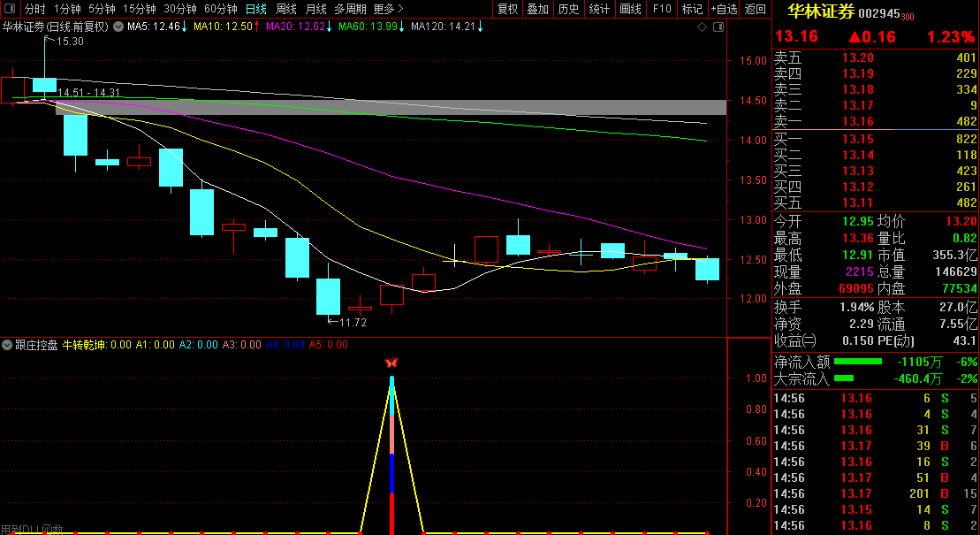The height and width of the screenshot is (535, 980).
Task: Click the 卖一 ask price 13.16 row
Action: pyautogui.click(x=875, y=121)
